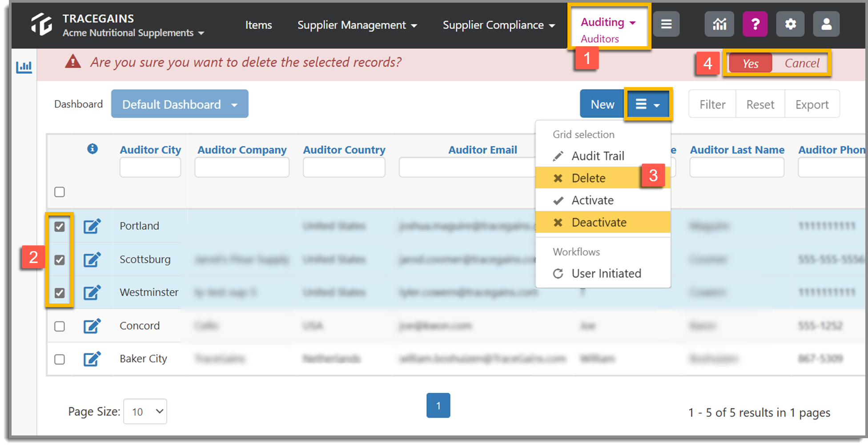Check the Concord row checkbox

(x=60, y=326)
